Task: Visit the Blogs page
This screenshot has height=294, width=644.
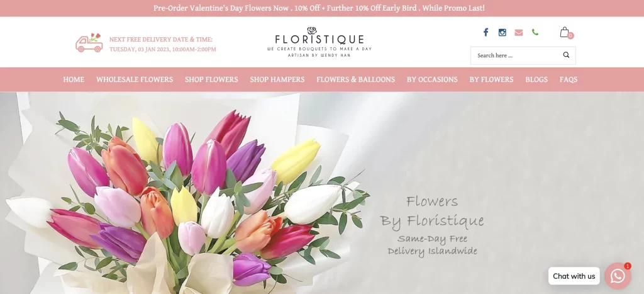Action: (536, 79)
